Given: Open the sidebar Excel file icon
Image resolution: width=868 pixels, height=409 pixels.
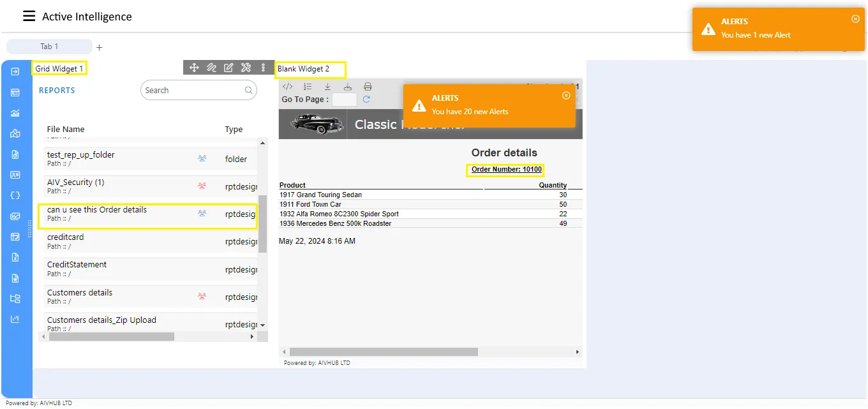Looking at the screenshot, I should [x=15, y=257].
